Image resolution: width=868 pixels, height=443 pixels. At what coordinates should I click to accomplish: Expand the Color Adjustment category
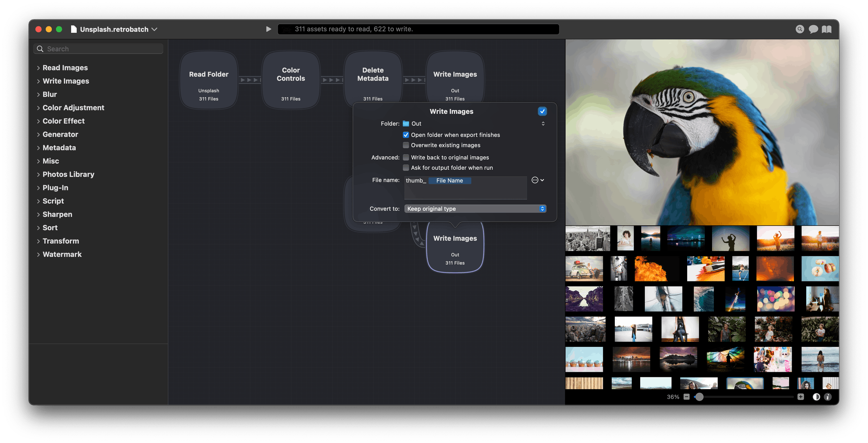[38, 108]
